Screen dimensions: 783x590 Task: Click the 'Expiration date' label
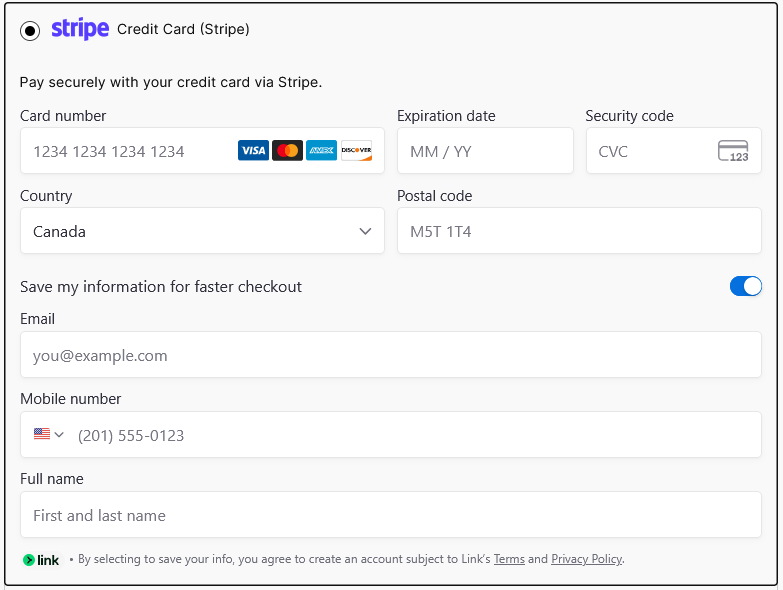tap(446, 116)
